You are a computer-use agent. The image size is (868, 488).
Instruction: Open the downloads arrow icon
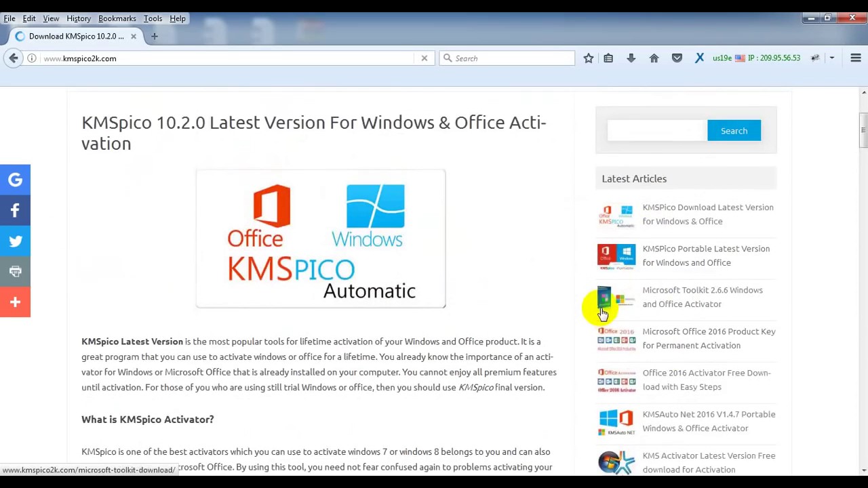click(631, 58)
